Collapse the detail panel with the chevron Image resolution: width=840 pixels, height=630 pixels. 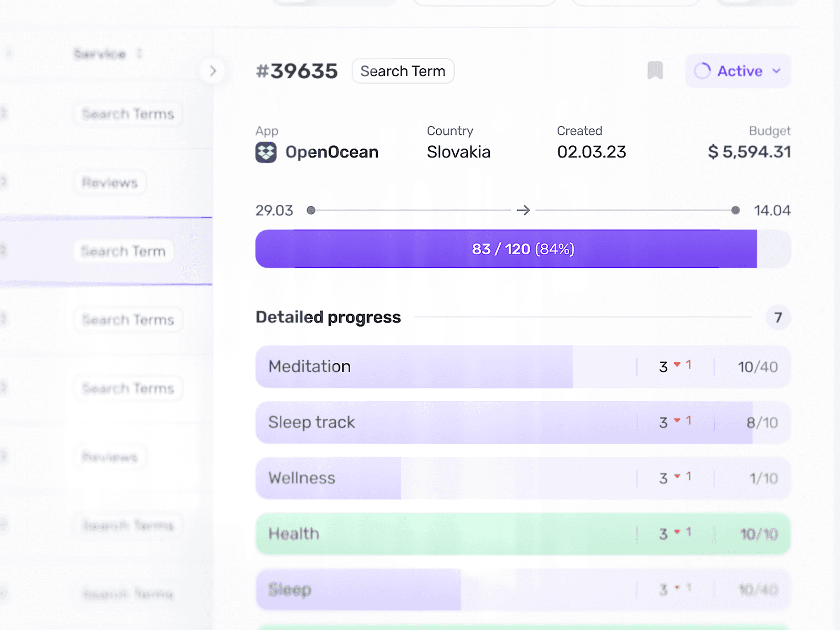[x=213, y=71]
